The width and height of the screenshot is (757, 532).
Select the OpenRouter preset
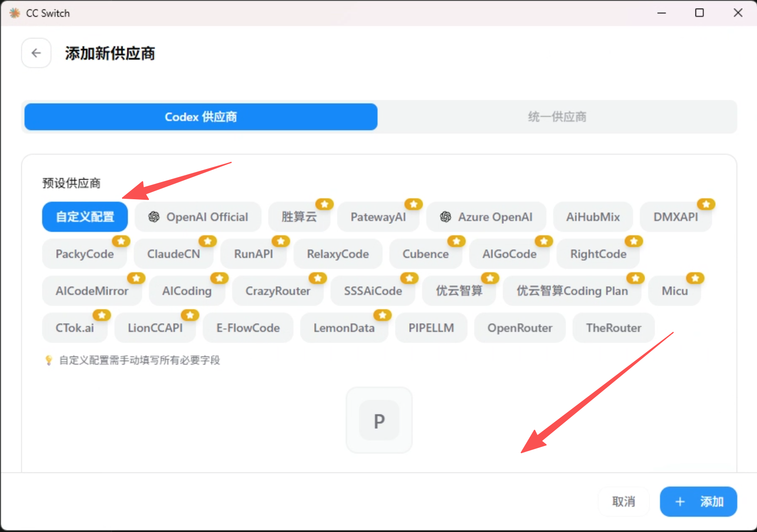pos(520,328)
